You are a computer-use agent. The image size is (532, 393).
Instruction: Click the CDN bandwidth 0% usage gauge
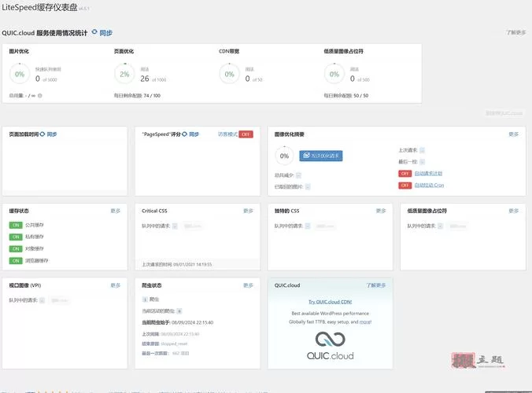pos(229,75)
